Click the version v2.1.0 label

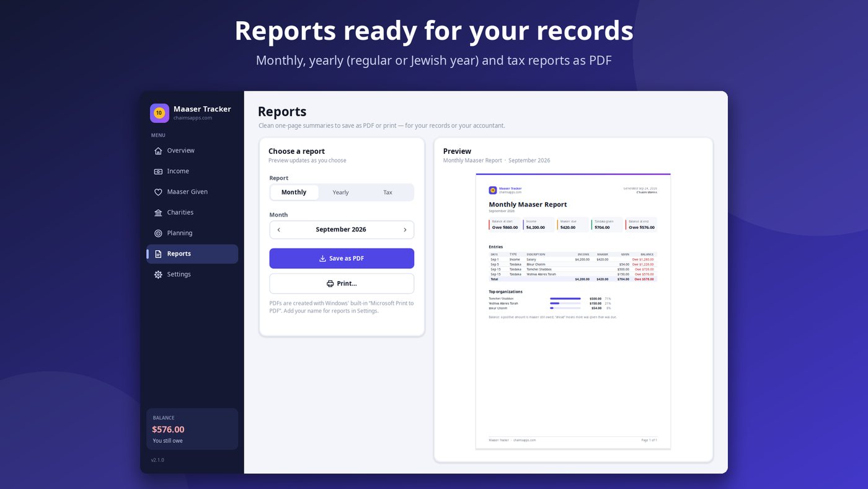[157, 460]
